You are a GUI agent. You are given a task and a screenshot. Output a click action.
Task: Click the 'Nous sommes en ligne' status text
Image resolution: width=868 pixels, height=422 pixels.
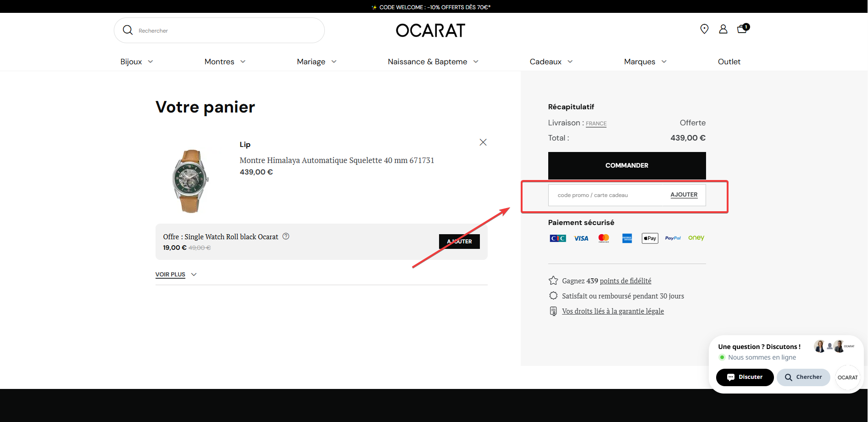tap(762, 357)
